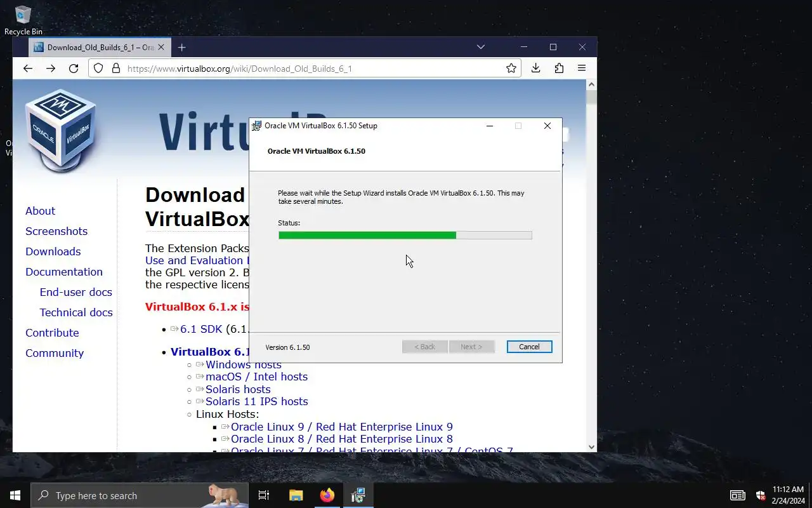Click 'Version 6.1.50' text in setup
Image resolution: width=812 pixels, height=508 pixels.
pyautogui.click(x=287, y=347)
